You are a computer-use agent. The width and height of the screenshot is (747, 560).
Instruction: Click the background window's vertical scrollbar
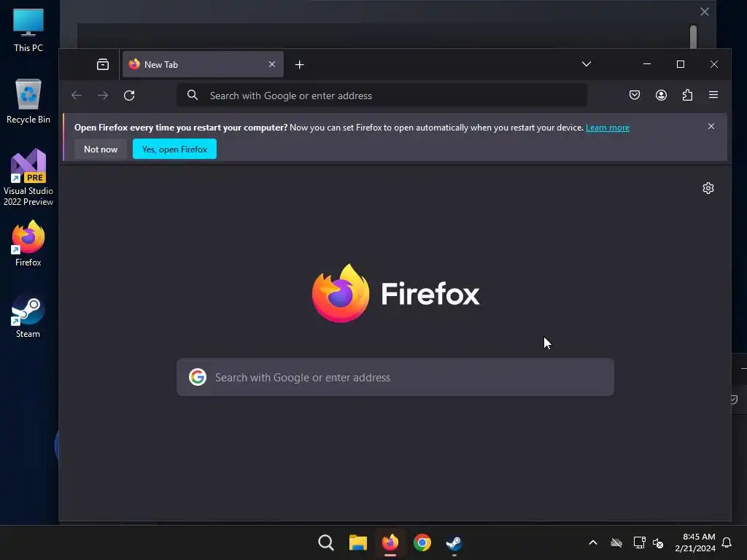click(693, 36)
